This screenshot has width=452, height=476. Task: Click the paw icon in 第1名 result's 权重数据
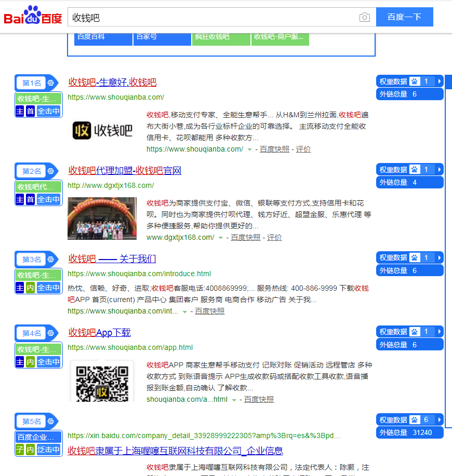coord(415,81)
